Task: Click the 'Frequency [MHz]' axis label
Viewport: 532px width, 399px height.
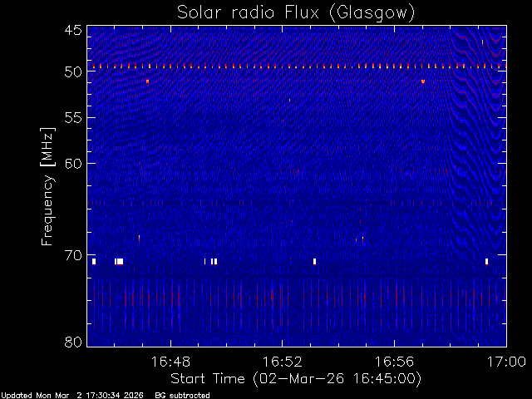Action: coord(47,186)
